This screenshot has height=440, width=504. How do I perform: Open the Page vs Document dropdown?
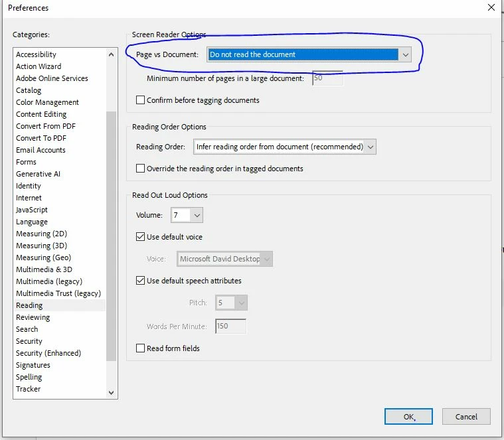(309, 54)
